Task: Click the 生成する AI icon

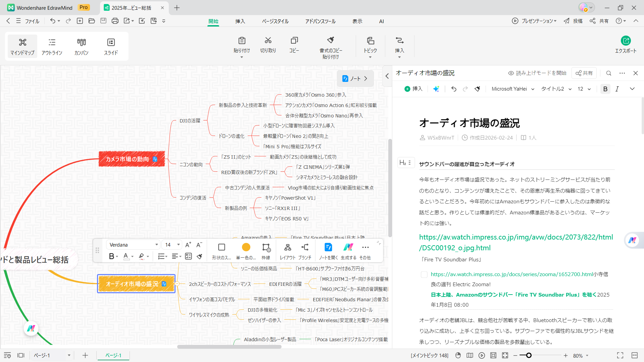Action: click(x=348, y=250)
